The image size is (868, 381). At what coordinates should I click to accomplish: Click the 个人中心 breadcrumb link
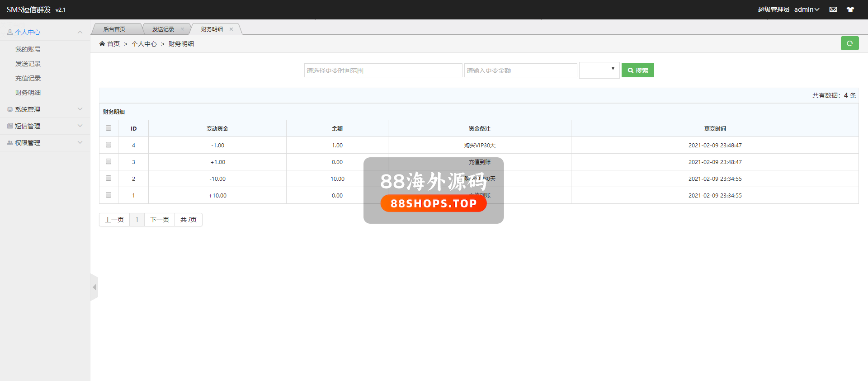coord(144,44)
